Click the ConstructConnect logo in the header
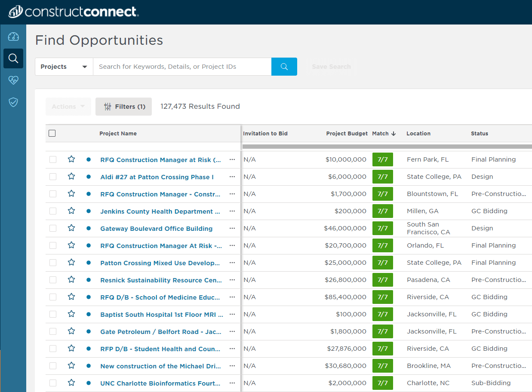The height and width of the screenshot is (392, 532). point(73,12)
